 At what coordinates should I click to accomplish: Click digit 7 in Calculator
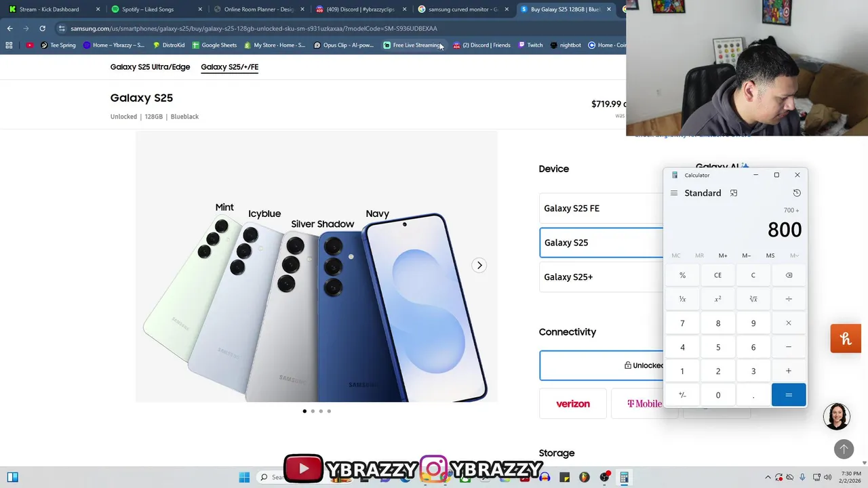coord(683,323)
